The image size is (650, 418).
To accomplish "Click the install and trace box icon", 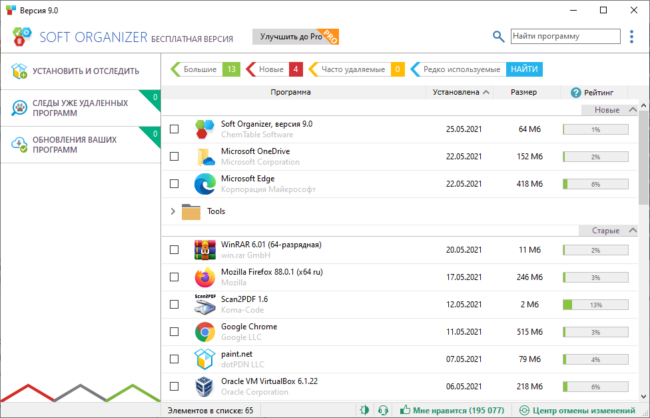I will click(19, 71).
